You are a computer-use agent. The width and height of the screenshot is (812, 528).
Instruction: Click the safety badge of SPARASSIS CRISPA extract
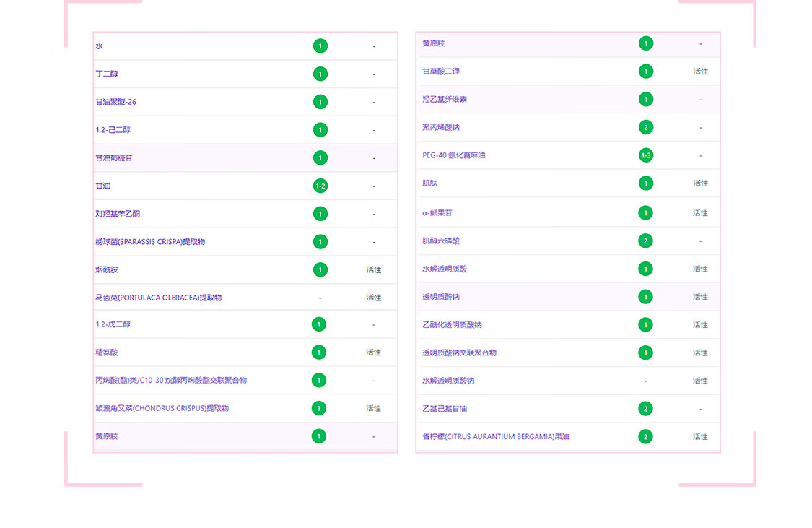click(320, 242)
